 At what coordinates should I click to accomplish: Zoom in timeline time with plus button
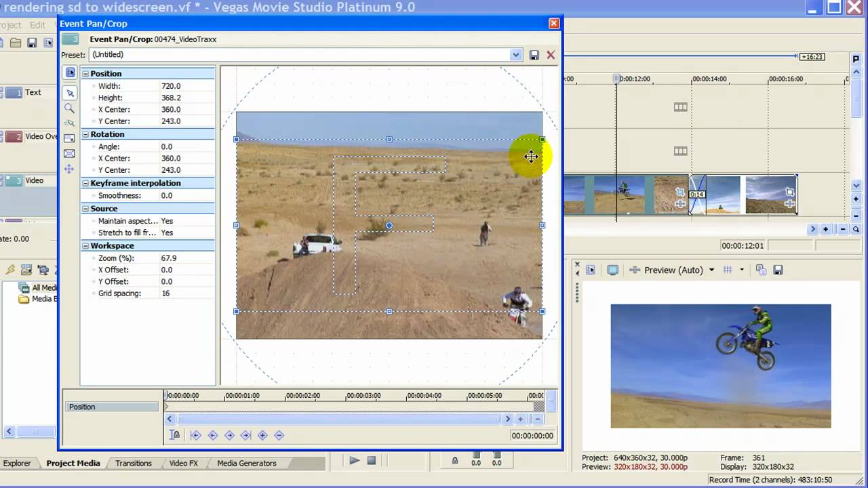[826, 230]
